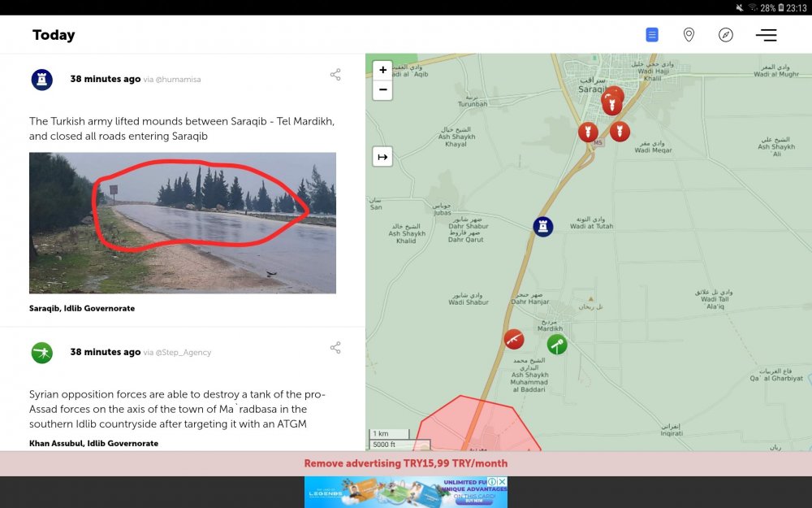
Task: Open the hamburger menu
Action: point(766,35)
